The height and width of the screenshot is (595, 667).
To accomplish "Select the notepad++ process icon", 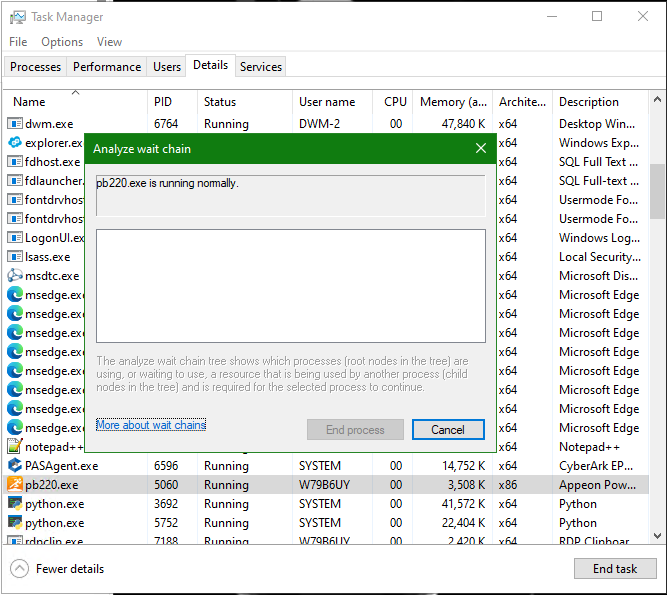I will point(15,447).
